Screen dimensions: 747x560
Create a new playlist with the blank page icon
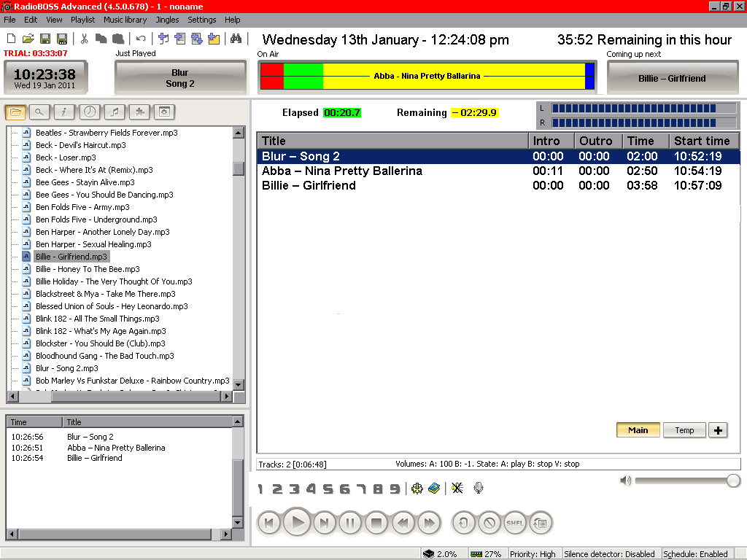pos(12,39)
